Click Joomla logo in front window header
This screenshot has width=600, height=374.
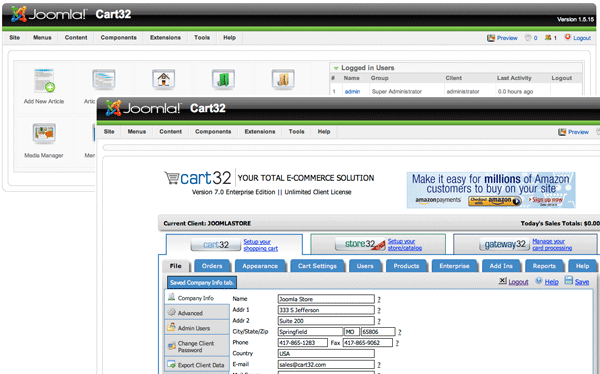coord(143,108)
